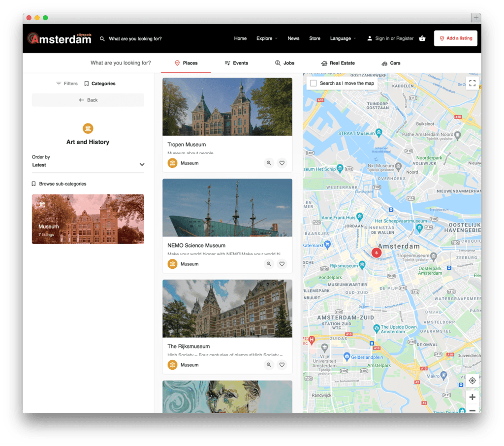
Task: Click the header search magnifier icon
Action: click(102, 38)
